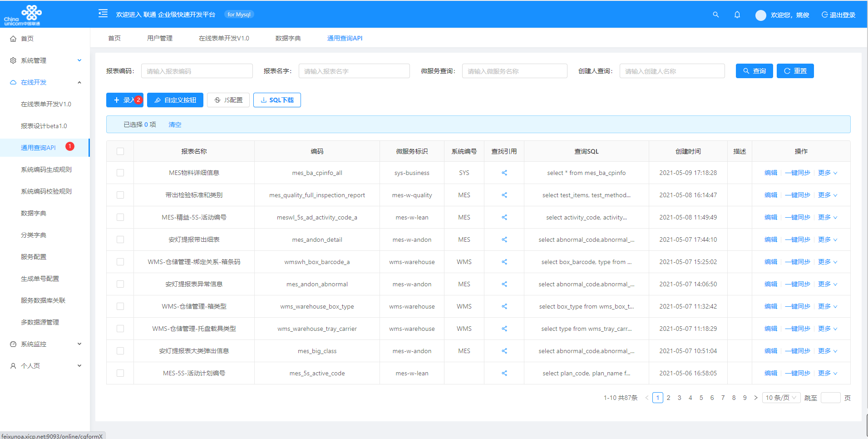This screenshot has height=439, width=868.
Task: Expand the 系统监控 sidebar menu
Action: [x=45, y=344]
